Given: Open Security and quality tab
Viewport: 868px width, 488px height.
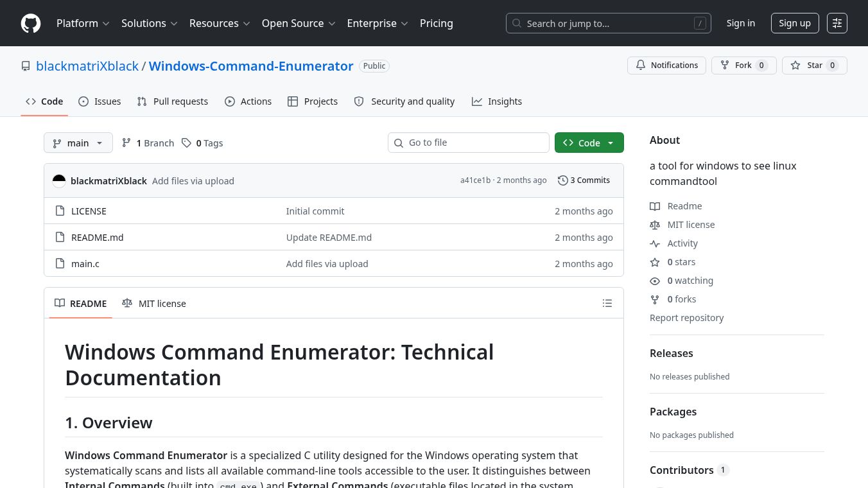Looking at the screenshot, I should pos(404,101).
